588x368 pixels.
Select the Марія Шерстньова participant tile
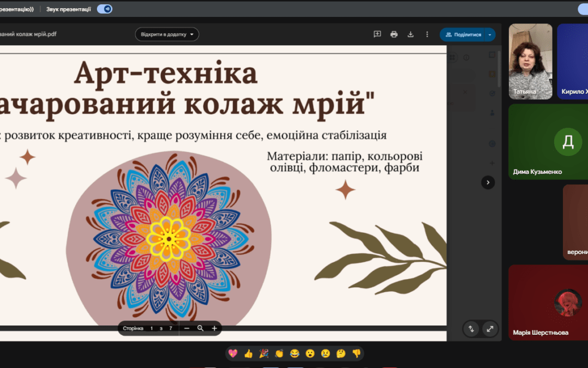coord(548,302)
